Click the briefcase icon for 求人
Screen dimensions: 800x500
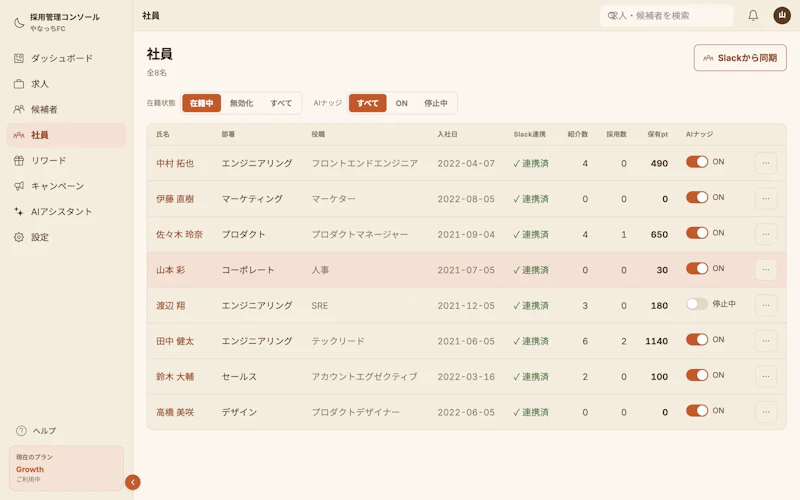click(19, 84)
